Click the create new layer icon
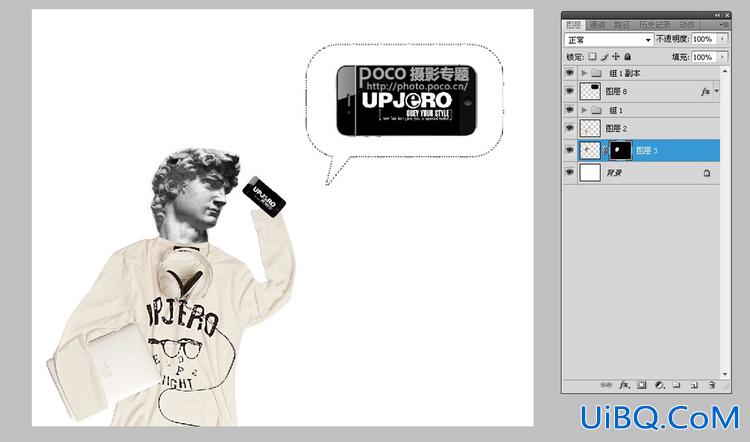This screenshot has width=750, height=442. tap(694, 385)
